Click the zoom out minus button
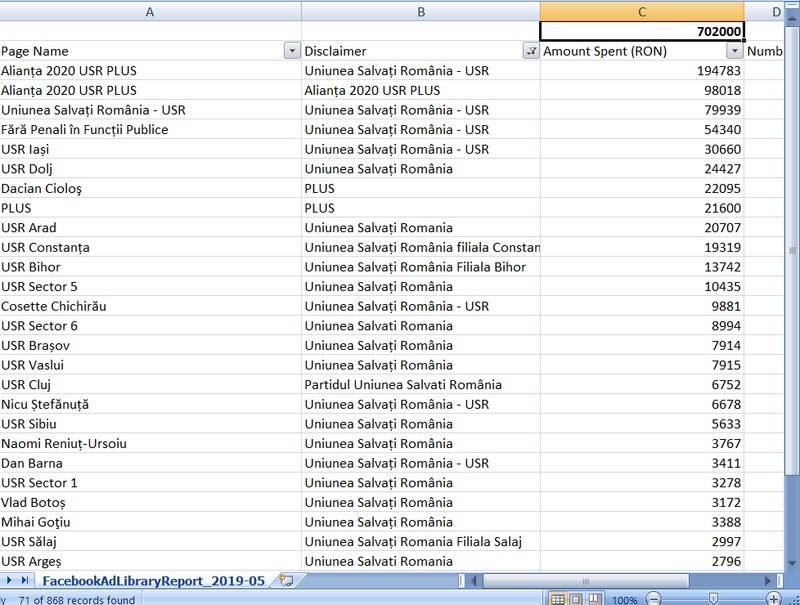The image size is (800, 605). [x=654, y=599]
